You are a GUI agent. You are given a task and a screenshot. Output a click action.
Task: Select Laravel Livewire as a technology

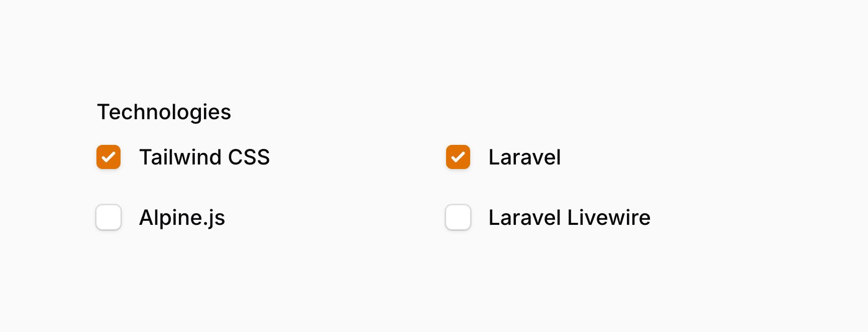pos(458,217)
